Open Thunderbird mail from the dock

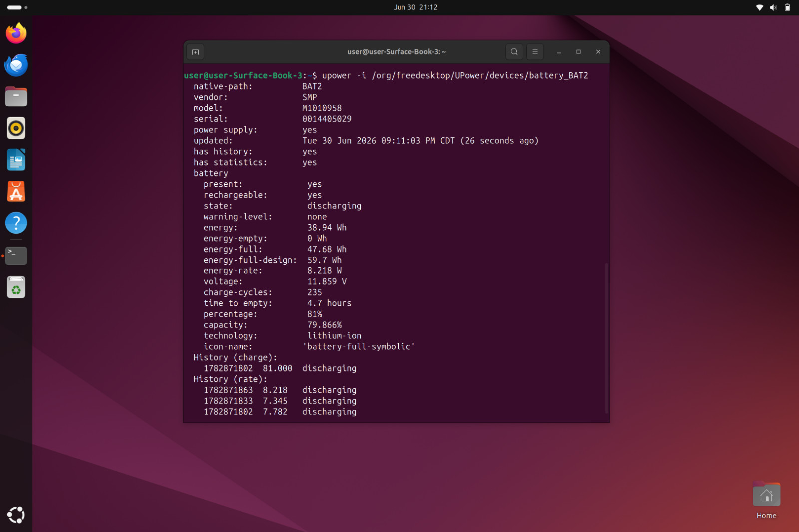(16, 65)
